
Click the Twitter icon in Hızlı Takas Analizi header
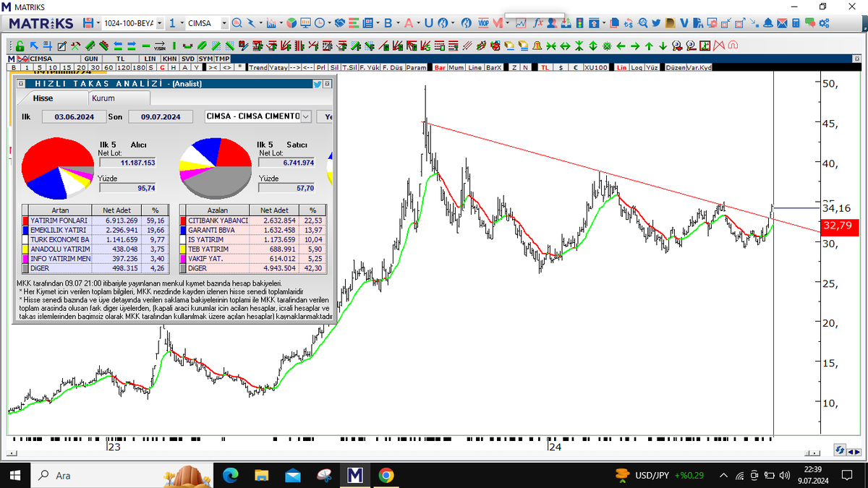click(318, 83)
